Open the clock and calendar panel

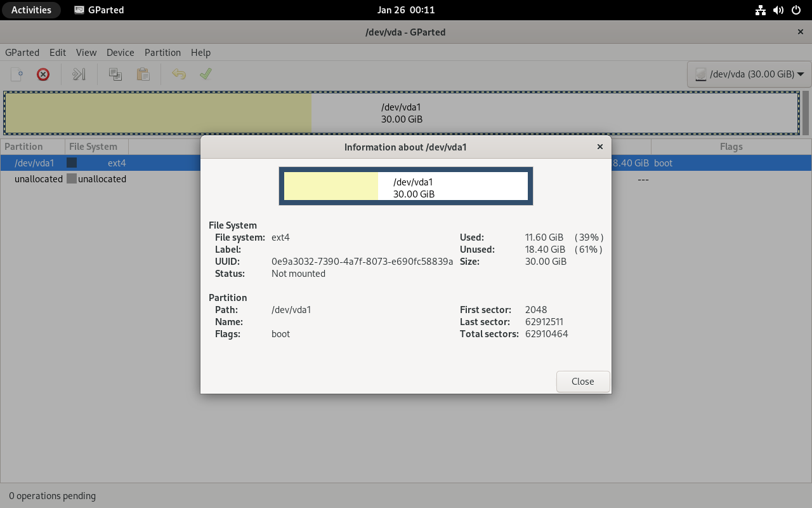point(406,10)
